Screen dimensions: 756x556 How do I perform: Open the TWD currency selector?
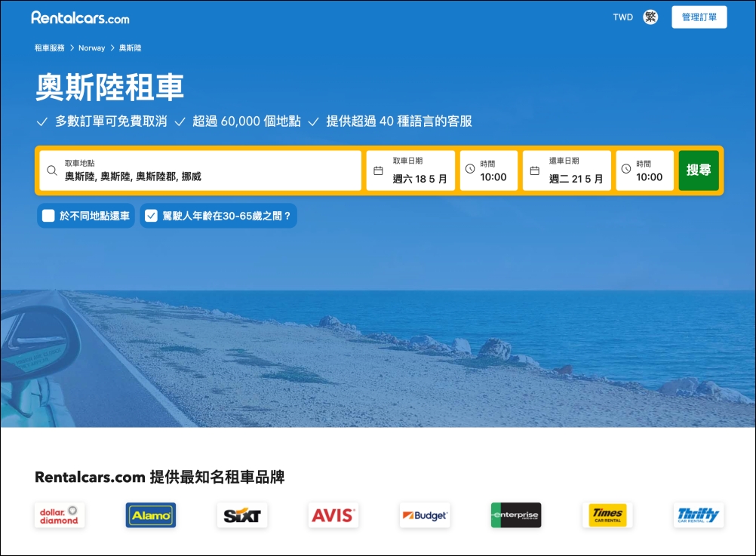click(622, 17)
